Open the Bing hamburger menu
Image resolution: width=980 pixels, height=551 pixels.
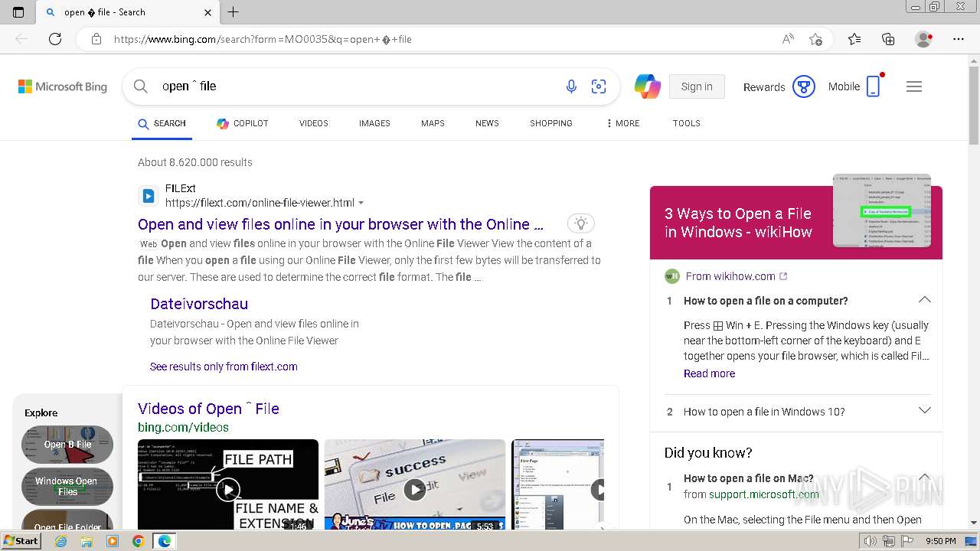tap(914, 86)
